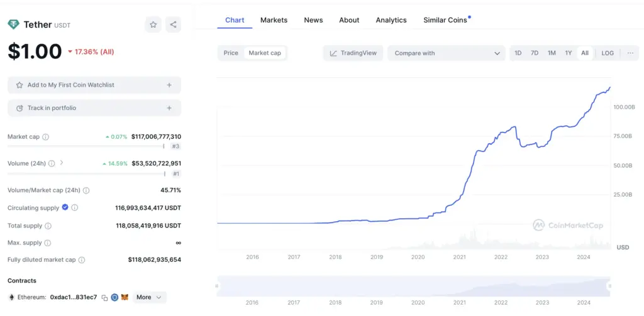Open the Markets tab
The height and width of the screenshot is (316, 644).
coord(274,20)
